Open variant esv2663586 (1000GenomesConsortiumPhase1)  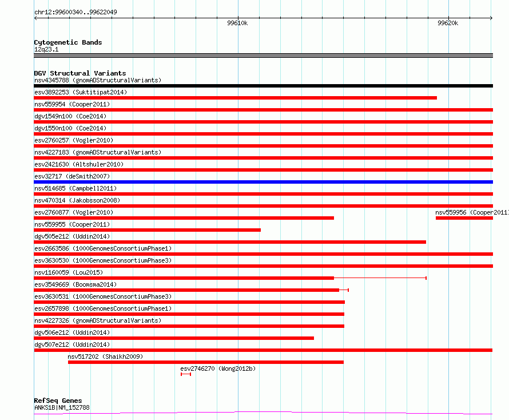pos(103,248)
